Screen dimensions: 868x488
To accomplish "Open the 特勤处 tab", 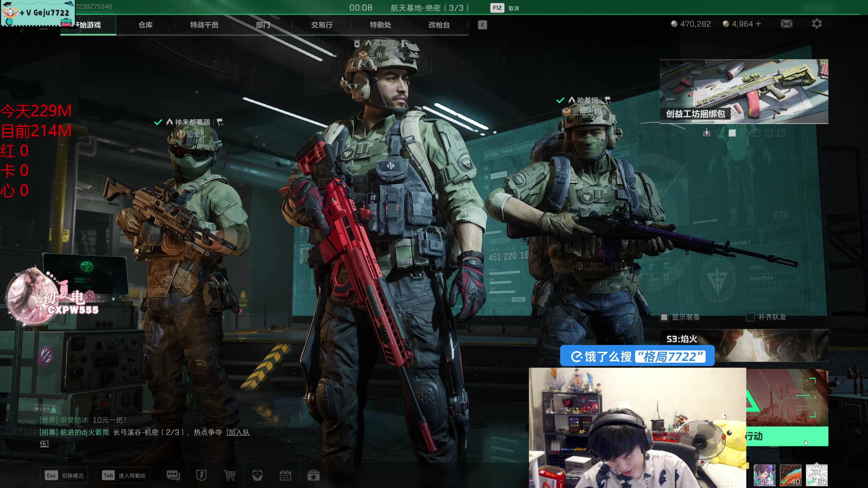I will click(380, 25).
